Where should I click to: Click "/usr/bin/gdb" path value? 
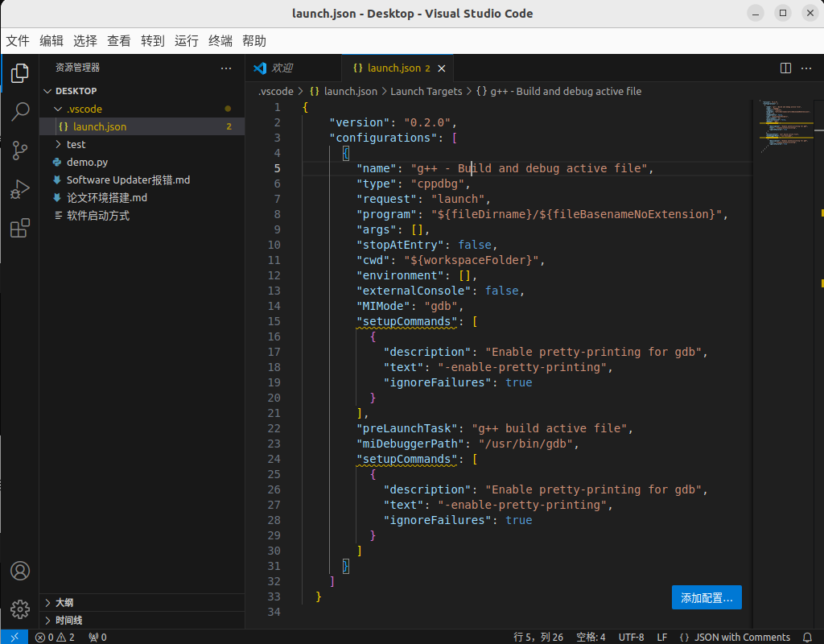[x=525, y=444]
